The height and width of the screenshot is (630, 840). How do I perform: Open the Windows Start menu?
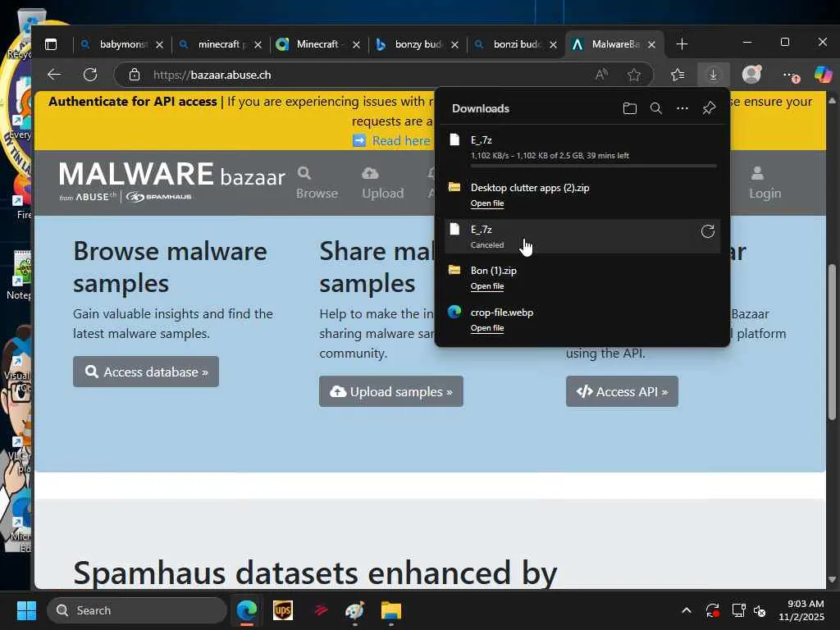click(26, 610)
